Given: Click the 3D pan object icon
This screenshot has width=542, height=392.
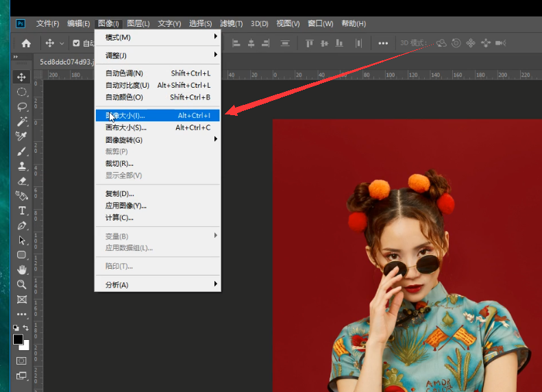Looking at the screenshot, I should (471, 43).
